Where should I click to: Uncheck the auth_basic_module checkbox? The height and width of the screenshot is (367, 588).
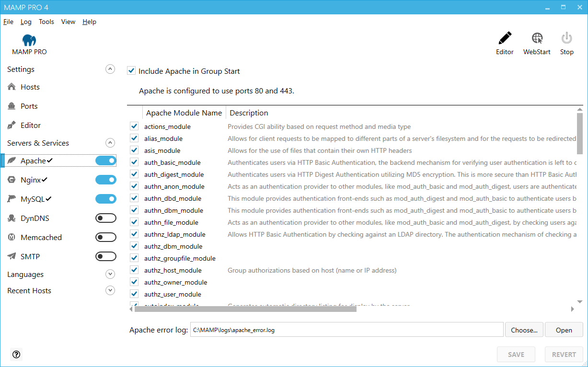[x=134, y=162]
